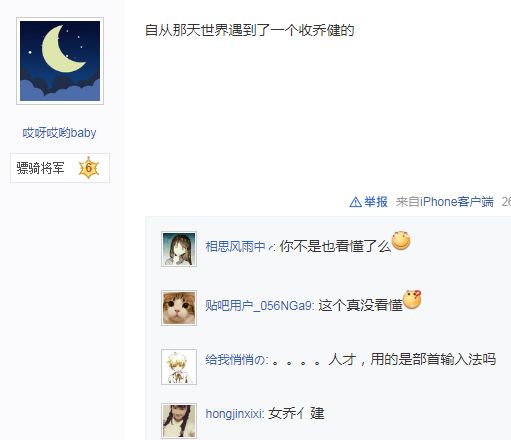
Task: Open hongjinxixi commenter's photo avatar
Action: (x=179, y=421)
